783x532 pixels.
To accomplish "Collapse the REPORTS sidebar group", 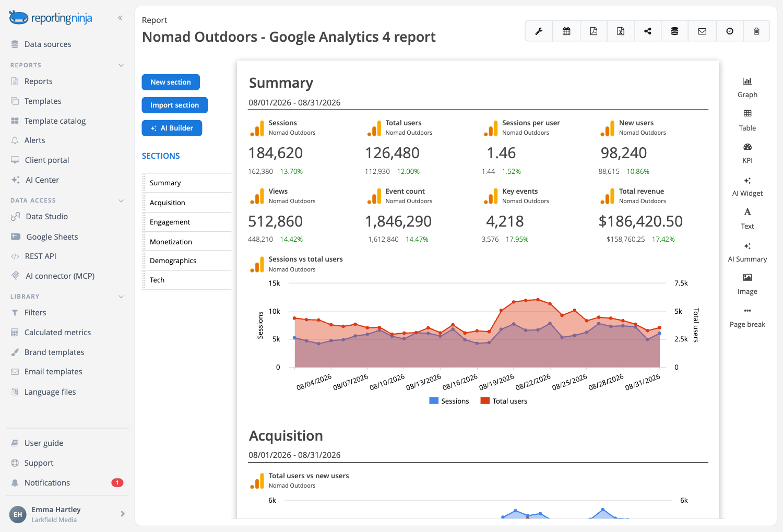I will tap(121, 65).
